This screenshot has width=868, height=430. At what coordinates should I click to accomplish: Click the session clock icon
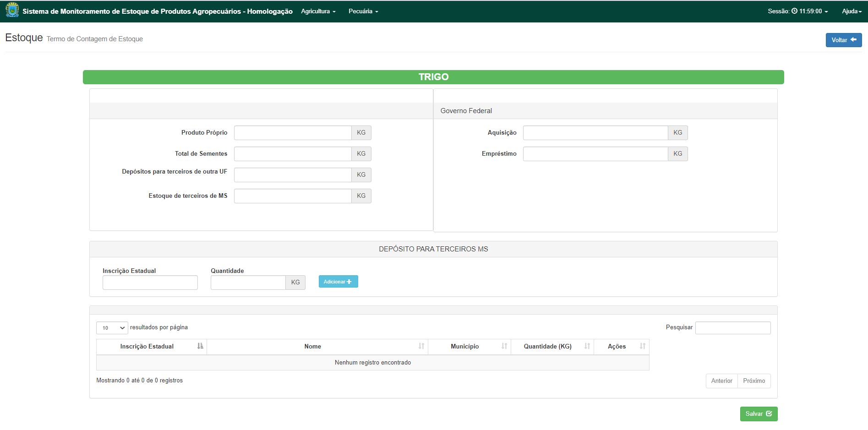[794, 11]
